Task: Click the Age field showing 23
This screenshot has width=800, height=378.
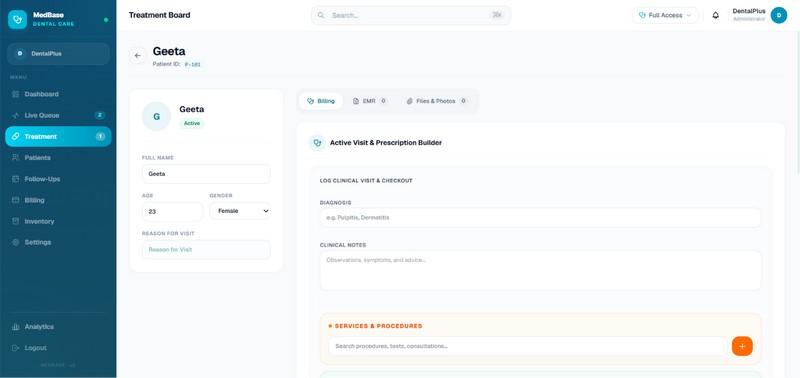Action: (x=172, y=211)
